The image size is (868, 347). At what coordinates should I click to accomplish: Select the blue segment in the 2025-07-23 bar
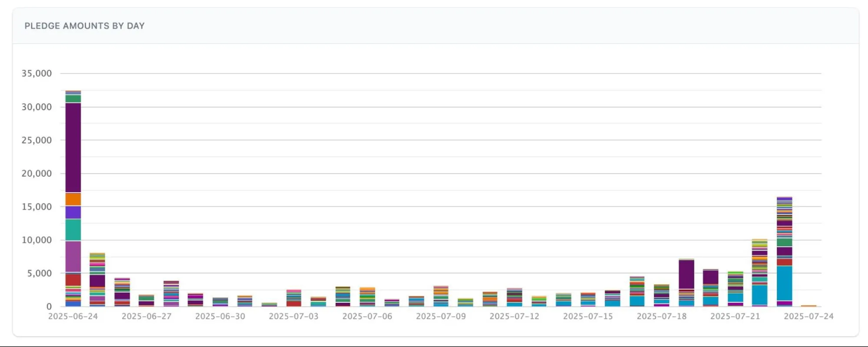click(784, 283)
